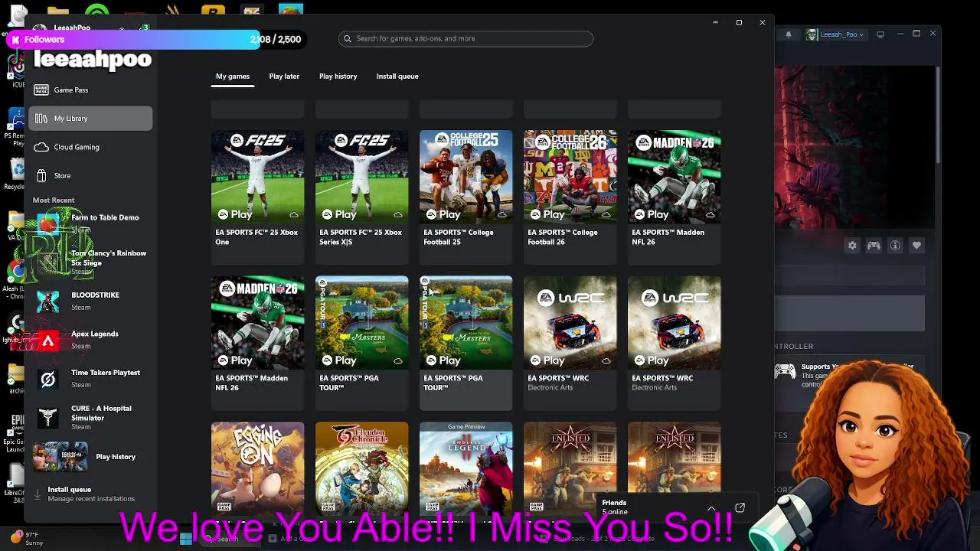Click Steam Big Picture monitor icon
980x551 pixels.
click(x=880, y=34)
